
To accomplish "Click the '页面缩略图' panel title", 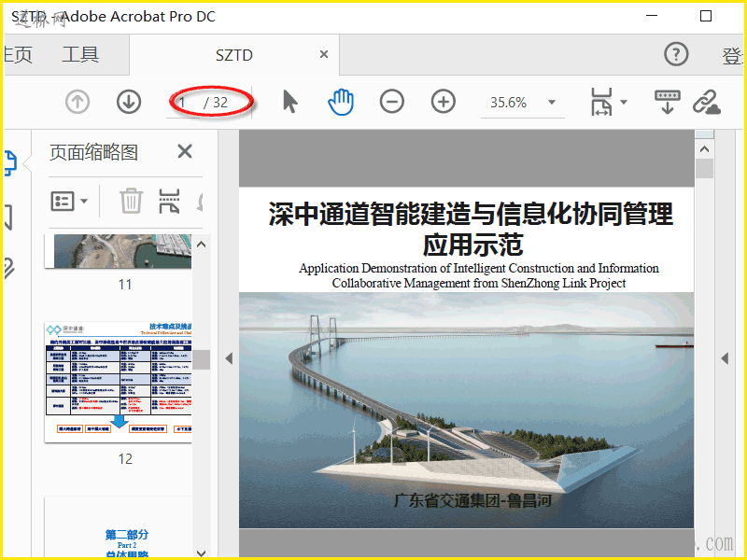I will [x=94, y=152].
